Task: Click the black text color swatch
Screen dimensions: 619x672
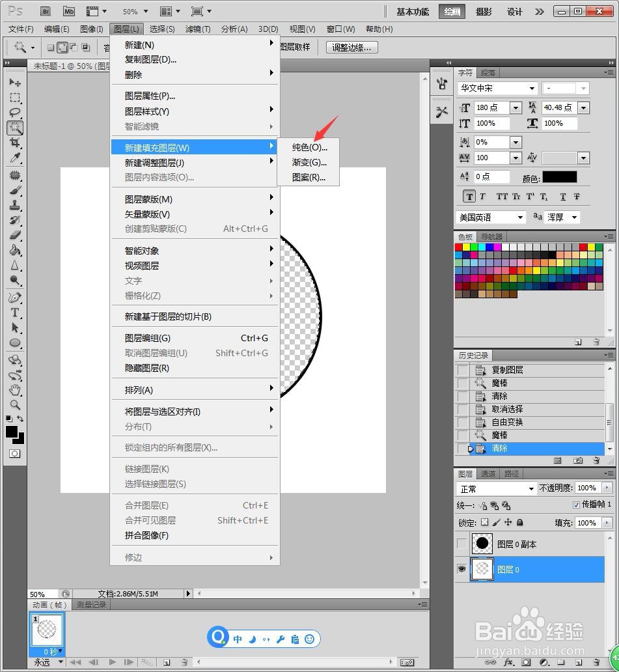Action: [560, 177]
